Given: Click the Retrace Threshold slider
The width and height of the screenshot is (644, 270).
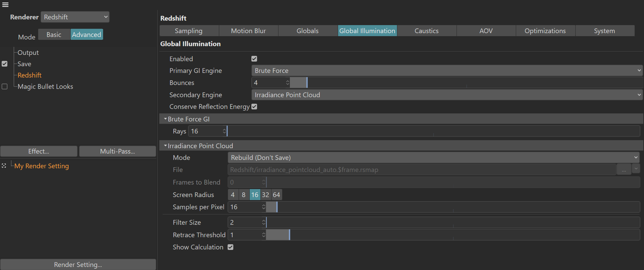Looking at the screenshot, I should 453,235.
